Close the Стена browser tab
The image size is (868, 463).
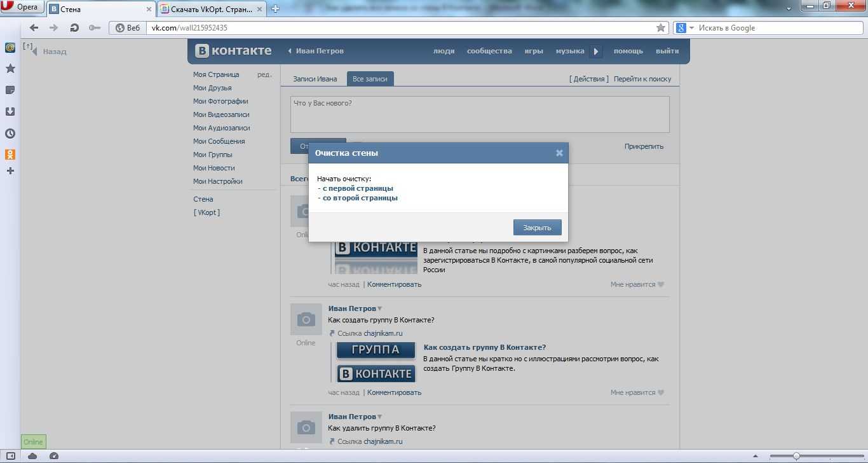coord(149,9)
